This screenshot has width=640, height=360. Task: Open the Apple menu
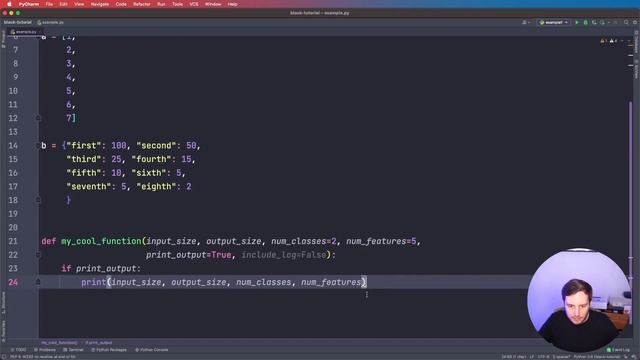(9, 4)
